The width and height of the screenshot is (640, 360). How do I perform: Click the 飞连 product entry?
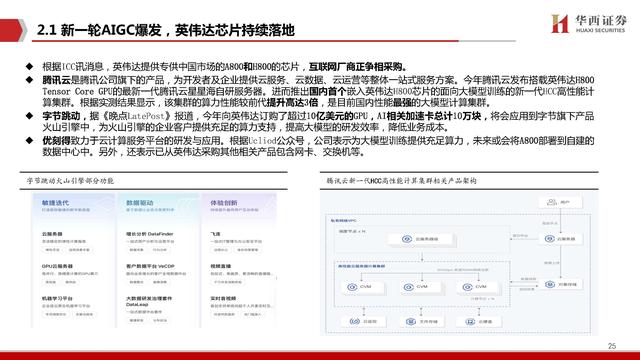216,234
